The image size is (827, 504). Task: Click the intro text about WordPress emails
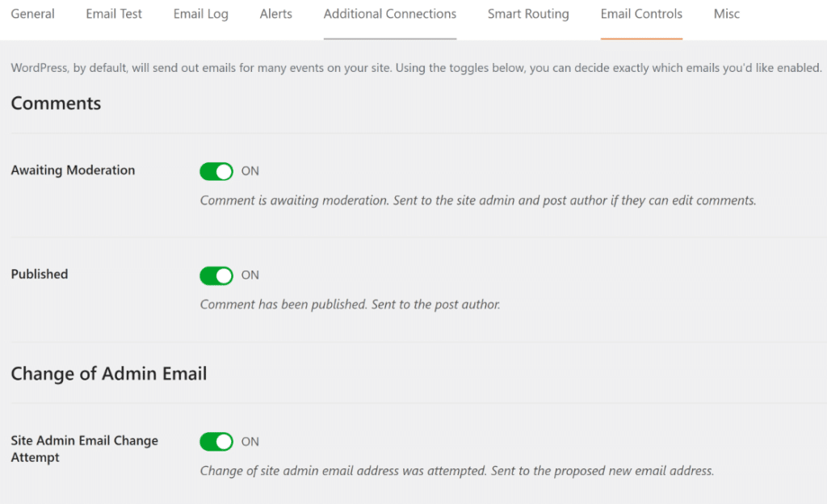click(413, 68)
